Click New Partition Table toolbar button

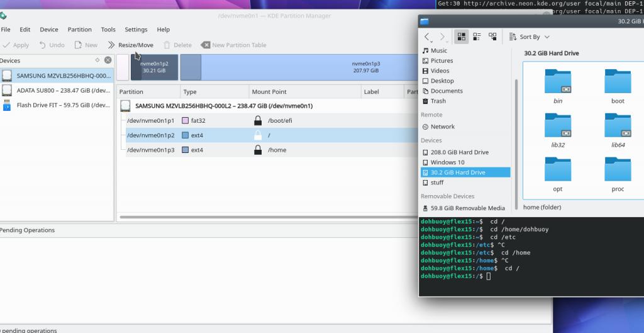tap(233, 45)
